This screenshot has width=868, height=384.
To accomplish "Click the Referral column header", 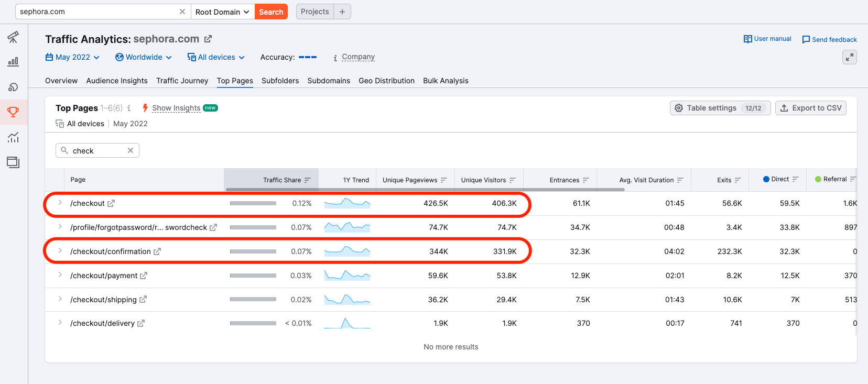I will point(834,179).
